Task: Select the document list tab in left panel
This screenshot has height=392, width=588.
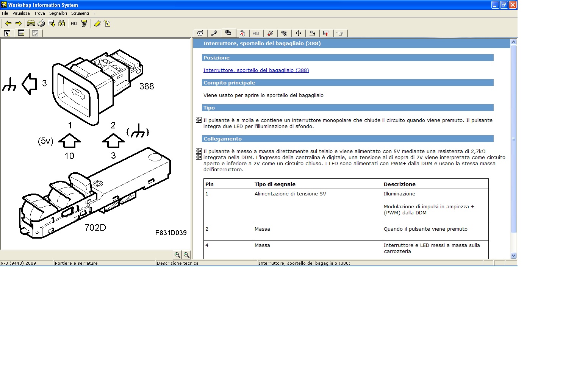Action: [x=21, y=33]
